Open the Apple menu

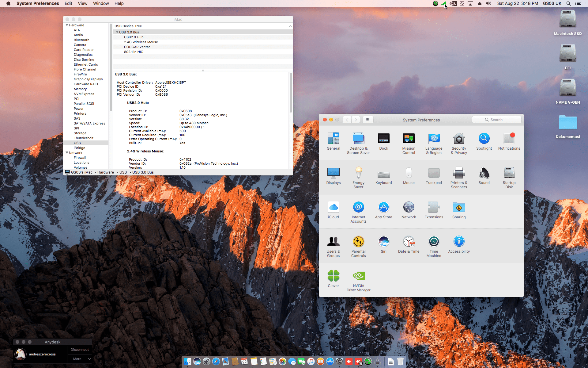8,3
